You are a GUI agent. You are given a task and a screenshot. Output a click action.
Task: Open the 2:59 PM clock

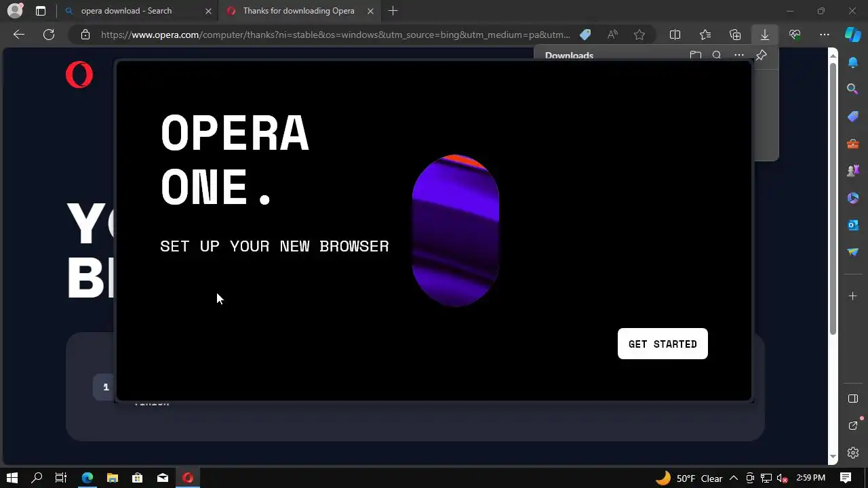(x=810, y=479)
